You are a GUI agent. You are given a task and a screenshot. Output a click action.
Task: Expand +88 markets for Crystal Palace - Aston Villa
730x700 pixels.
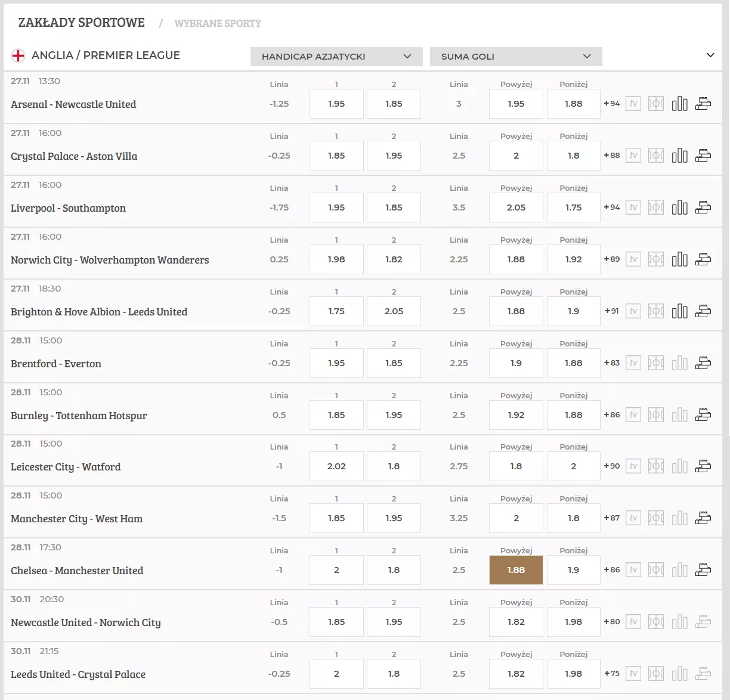click(612, 156)
